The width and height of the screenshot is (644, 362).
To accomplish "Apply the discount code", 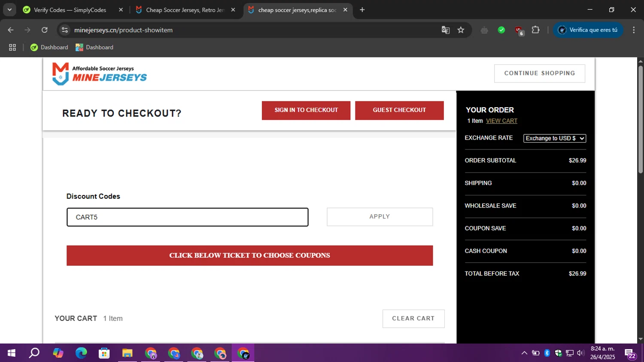I will pyautogui.click(x=380, y=217).
